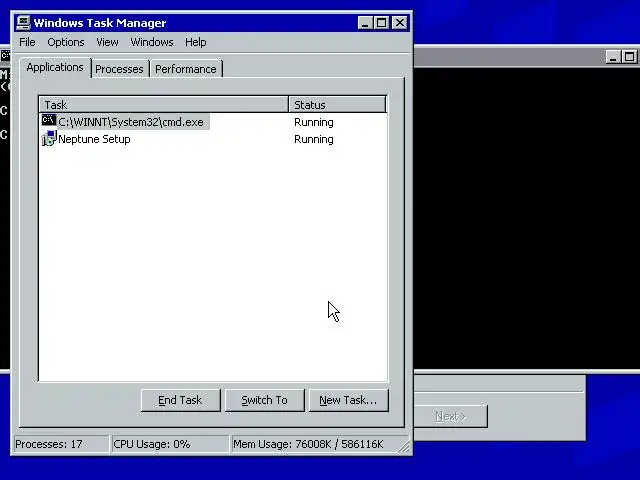Switch to the Performance tab
Screen dimensions: 640x480
coord(186,69)
